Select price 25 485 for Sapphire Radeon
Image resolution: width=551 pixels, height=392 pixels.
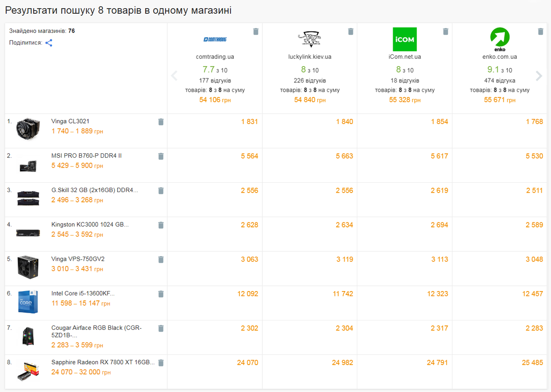point(532,363)
